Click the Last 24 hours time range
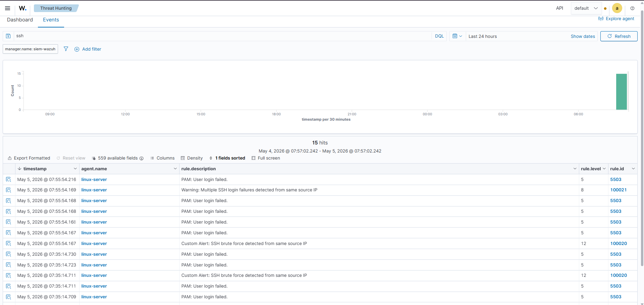Viewport: 644px width, 305px height. coord(483,36)
